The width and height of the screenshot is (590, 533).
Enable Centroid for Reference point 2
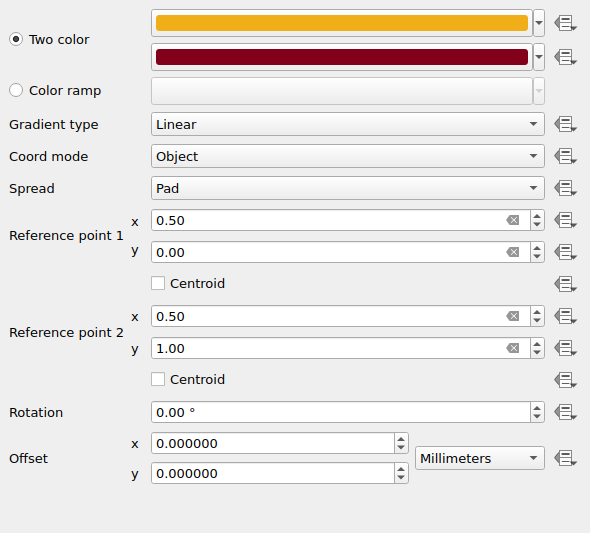point(158,379)
